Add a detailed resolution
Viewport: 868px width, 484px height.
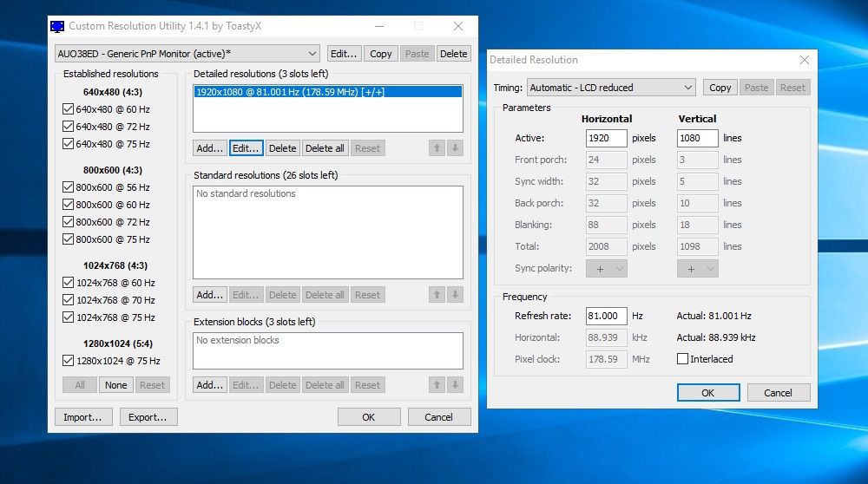click(x=210, y=148)
